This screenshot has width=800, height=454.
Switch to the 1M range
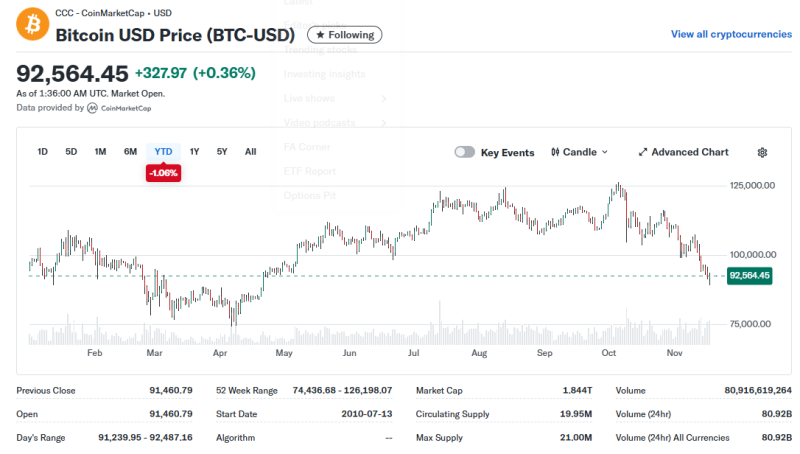point(100,152)
